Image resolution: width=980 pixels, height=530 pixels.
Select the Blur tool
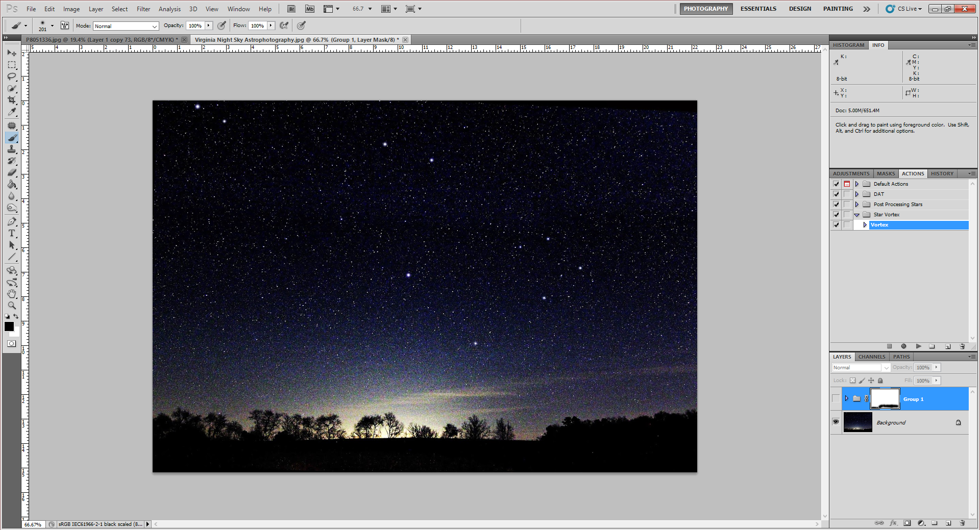point(12,196)
